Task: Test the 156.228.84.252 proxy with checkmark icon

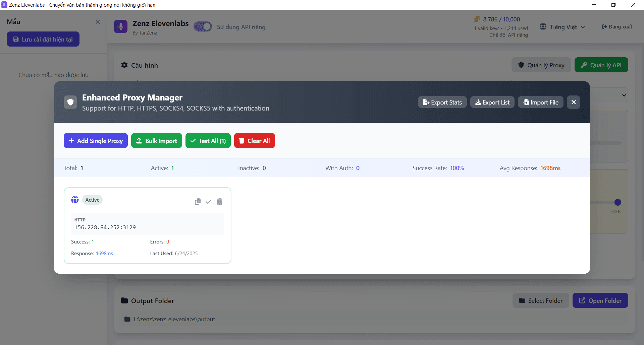Action: pyautogui.click(x=209, y=201)
